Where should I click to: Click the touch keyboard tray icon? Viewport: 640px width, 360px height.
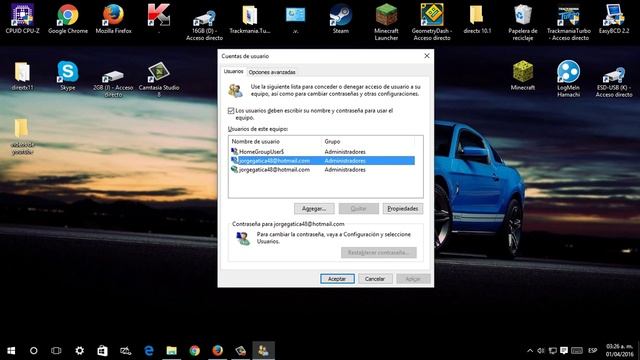(577, 350)
